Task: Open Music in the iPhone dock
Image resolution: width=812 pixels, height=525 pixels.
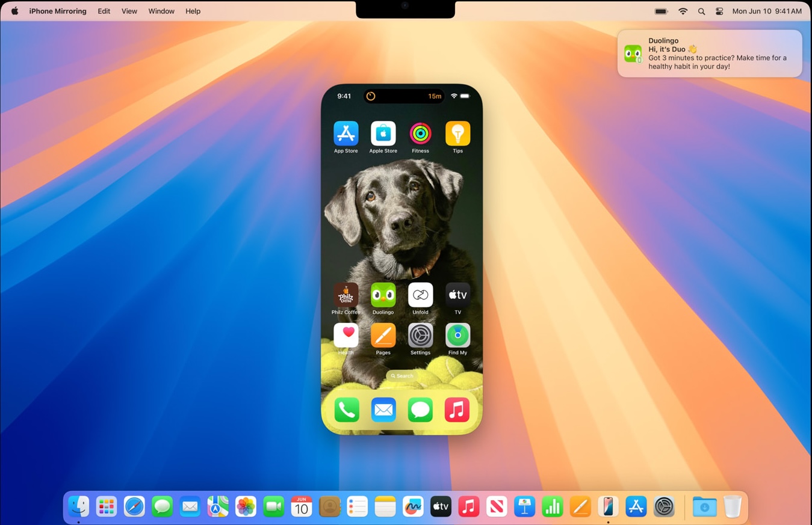Action: pyautogui.click(x=457, y=410)
